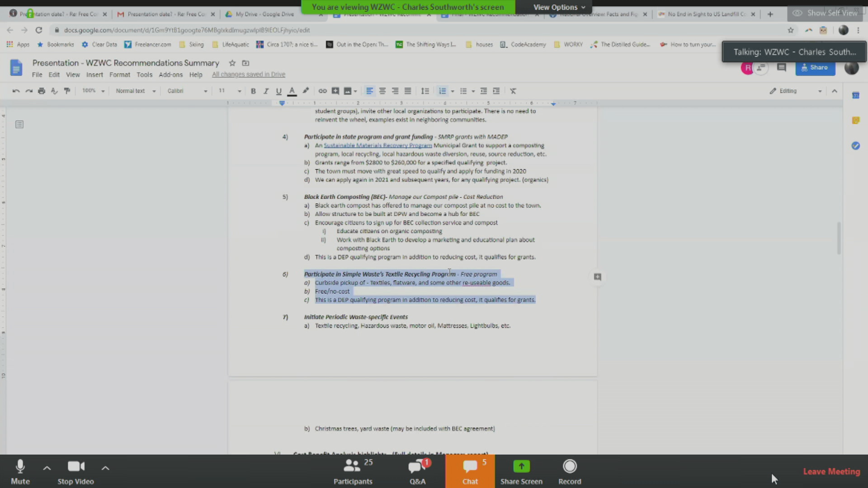The image size is (868, 488).
Task: Collapse the menus with the chevron arrow
Action: (835, 91)
